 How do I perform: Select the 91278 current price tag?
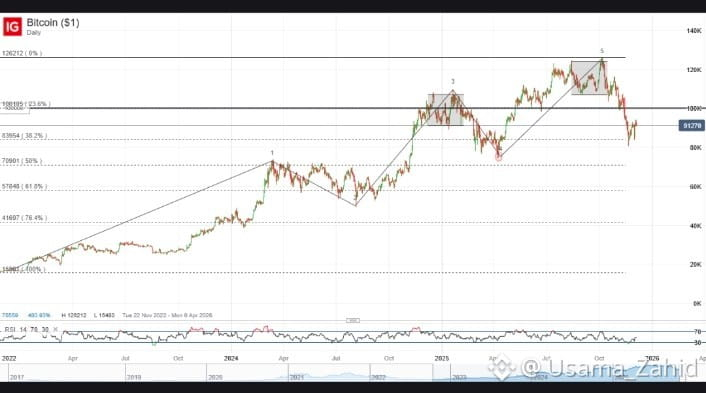click(x=692, y=126)
